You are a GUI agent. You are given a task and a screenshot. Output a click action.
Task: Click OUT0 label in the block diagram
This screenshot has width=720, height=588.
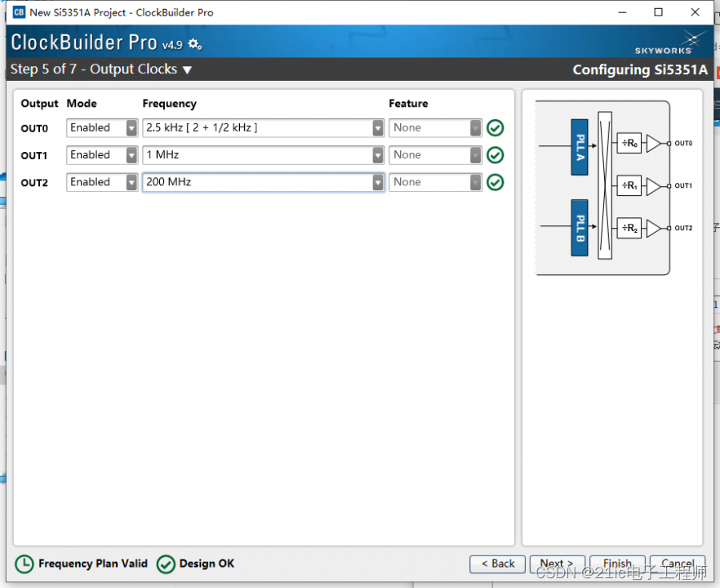click(x=683, y=144)
